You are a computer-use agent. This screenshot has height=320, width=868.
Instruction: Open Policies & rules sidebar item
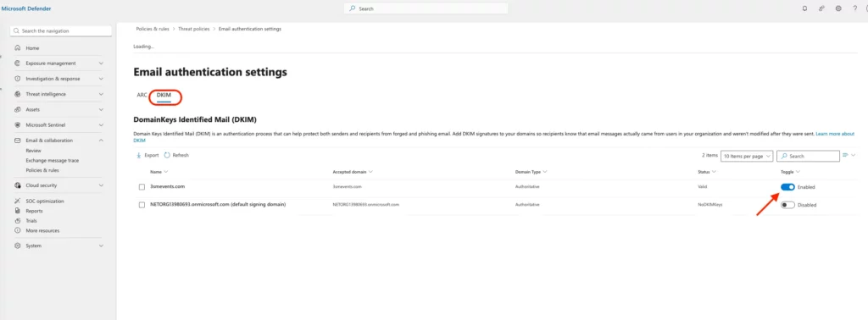click(42, 170)
